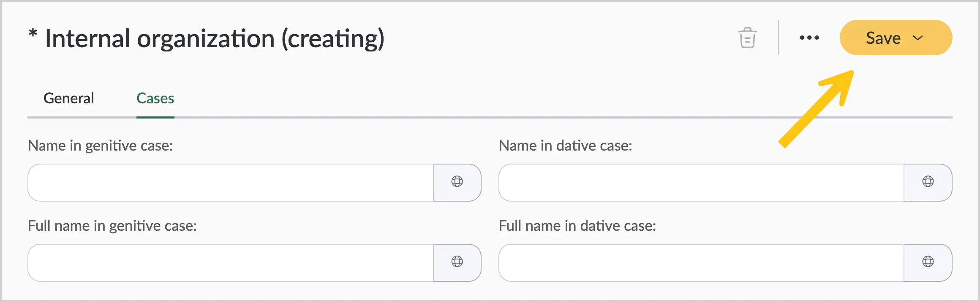Click the 'Internal organization (creating)' heading
The height and width of the screenshot is (302, 980).
click(x=215, y=39)
